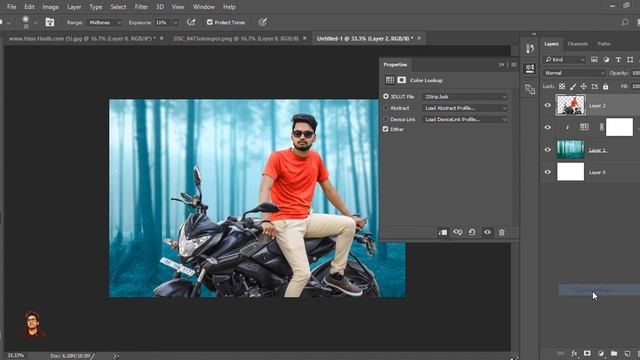Open the Normal blend mode dropdown
This screenshot has height=360, width=640.
pos(574,73)
